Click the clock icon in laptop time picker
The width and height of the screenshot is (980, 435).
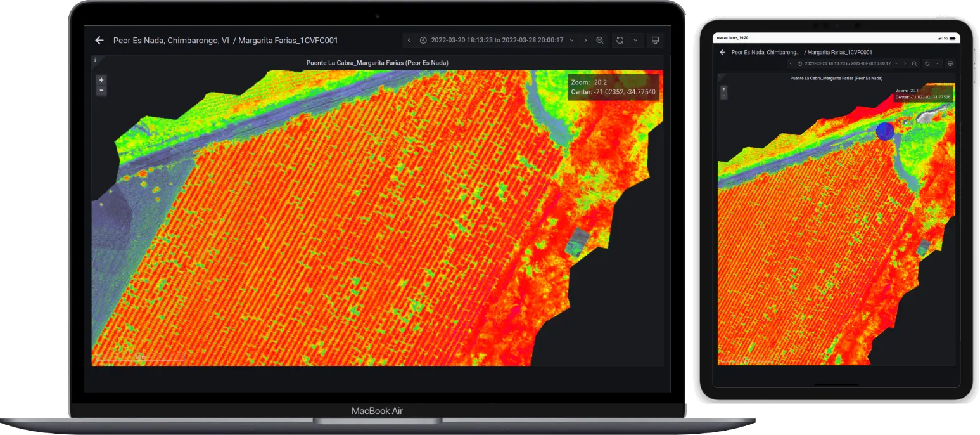(423, 40)
